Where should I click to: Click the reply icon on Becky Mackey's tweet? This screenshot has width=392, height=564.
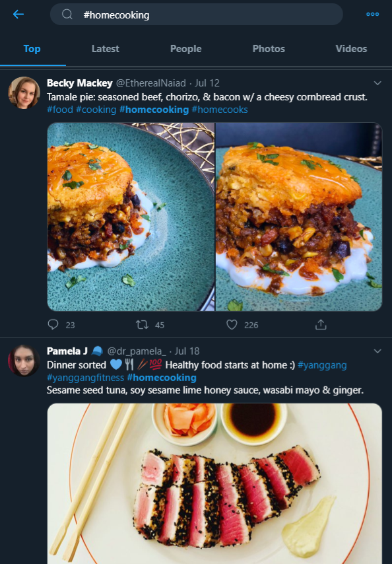click(52, 325)
